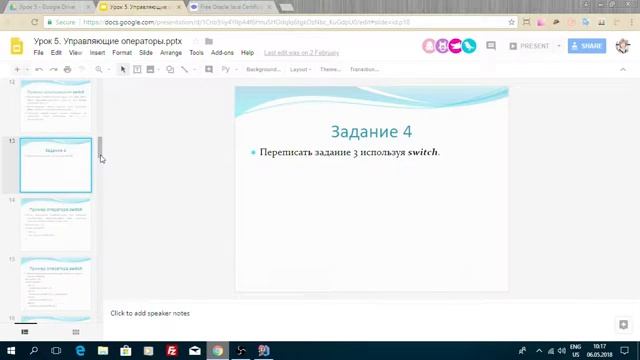640x360 pixels.
Task: Open the Windows Start menu
Action: 11,351
